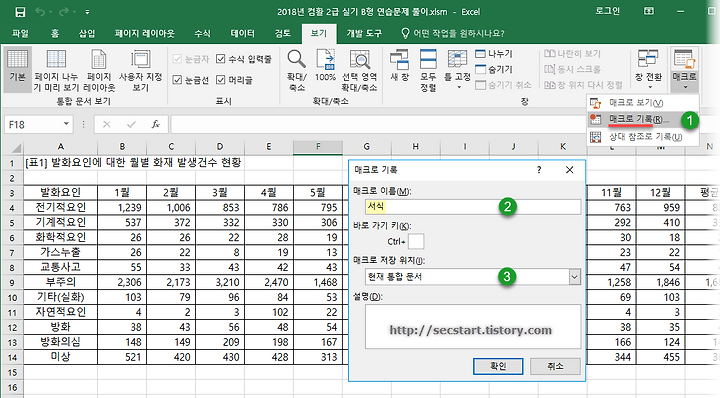The height and width of the screenshot is (398, 720).
Task: Click the 방화의심 row label cell
Action: pyautogui.click(x=61, y=342)
